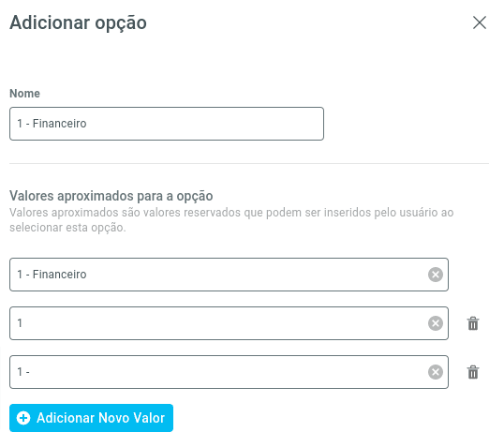This screenshot has height=447, width=504.
Task: Click the 'Adicionar opção' dialog title
Action: pyautogui.click(x=78, y=23)
